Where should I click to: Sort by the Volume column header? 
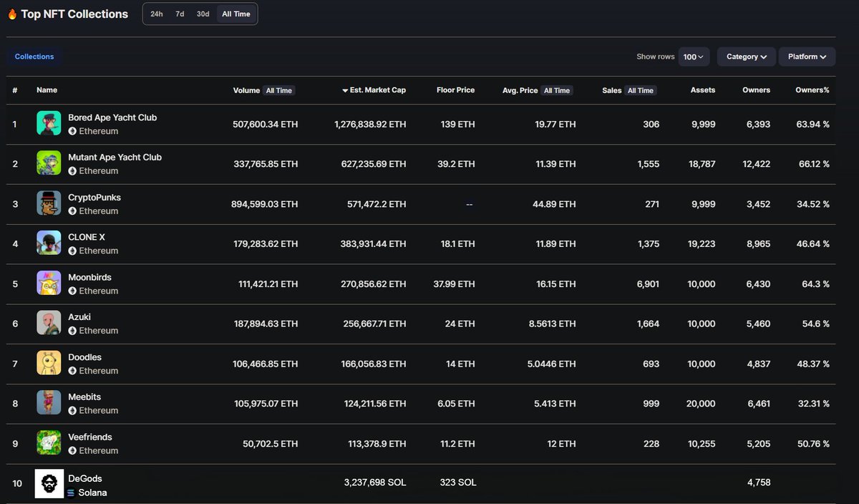247,91
